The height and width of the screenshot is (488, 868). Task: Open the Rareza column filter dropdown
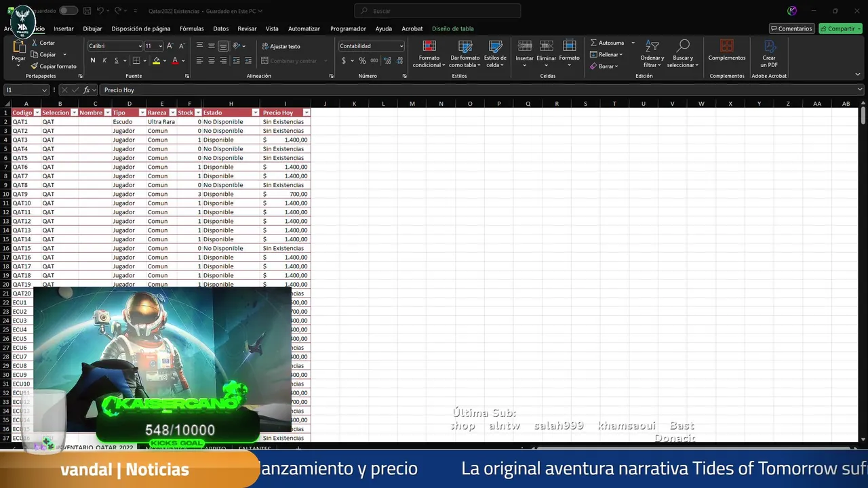[172, 113]
